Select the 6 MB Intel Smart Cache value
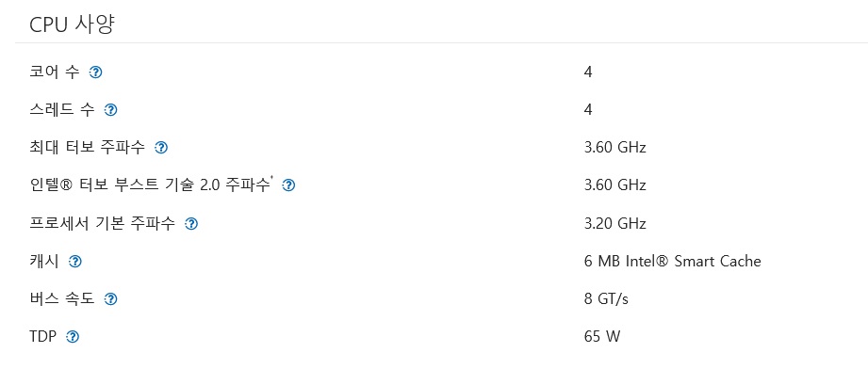The width and height of the screenshot is (868, 385). coord(673,261)
